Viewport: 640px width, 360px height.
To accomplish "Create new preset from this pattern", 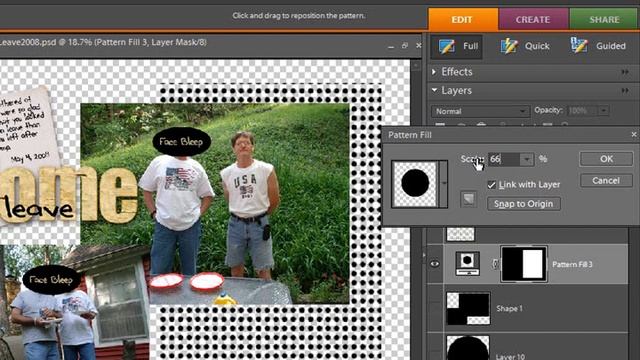I will [468, 199].
